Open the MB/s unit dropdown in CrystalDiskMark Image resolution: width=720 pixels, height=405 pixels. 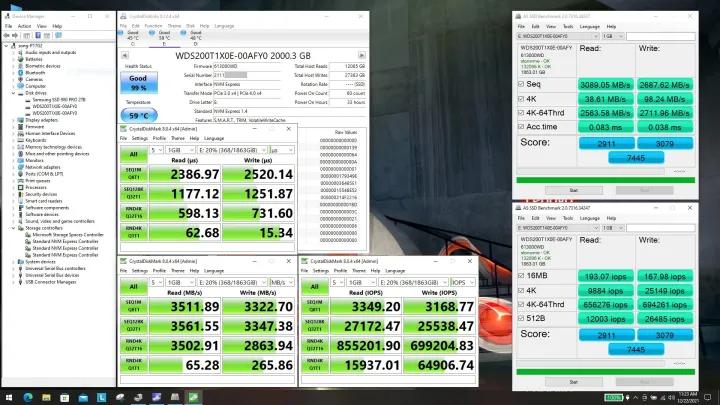tap(281, 282)
